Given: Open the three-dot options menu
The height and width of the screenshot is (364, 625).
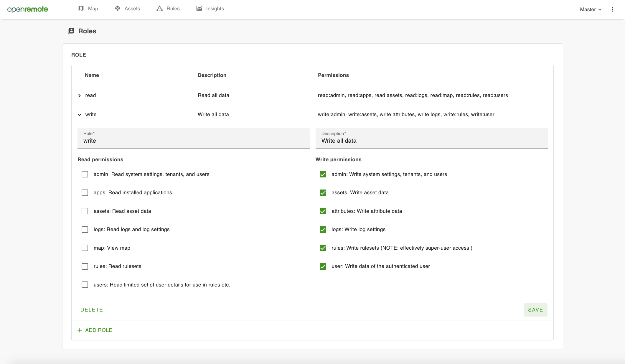Looking at the screenshot, I should click(x=612, y=9).
